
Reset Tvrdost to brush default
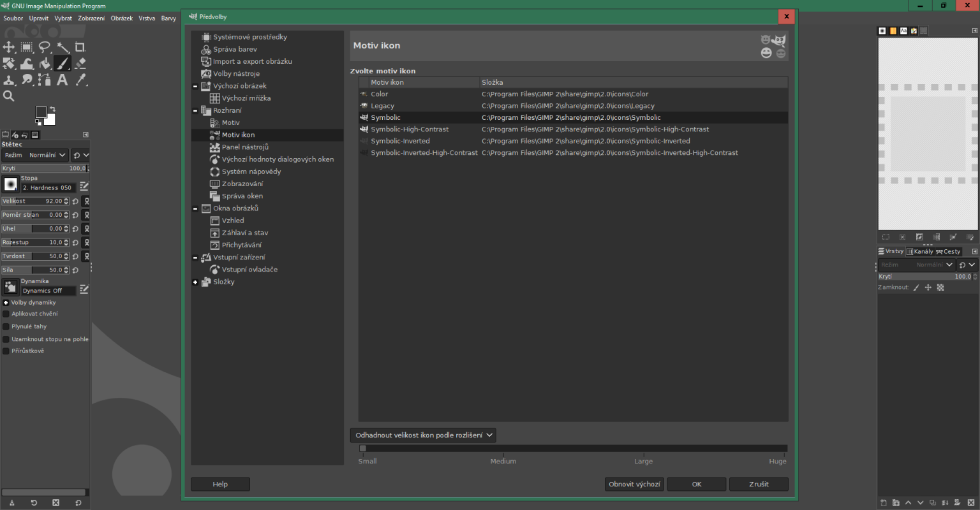(x=75, y=256)
